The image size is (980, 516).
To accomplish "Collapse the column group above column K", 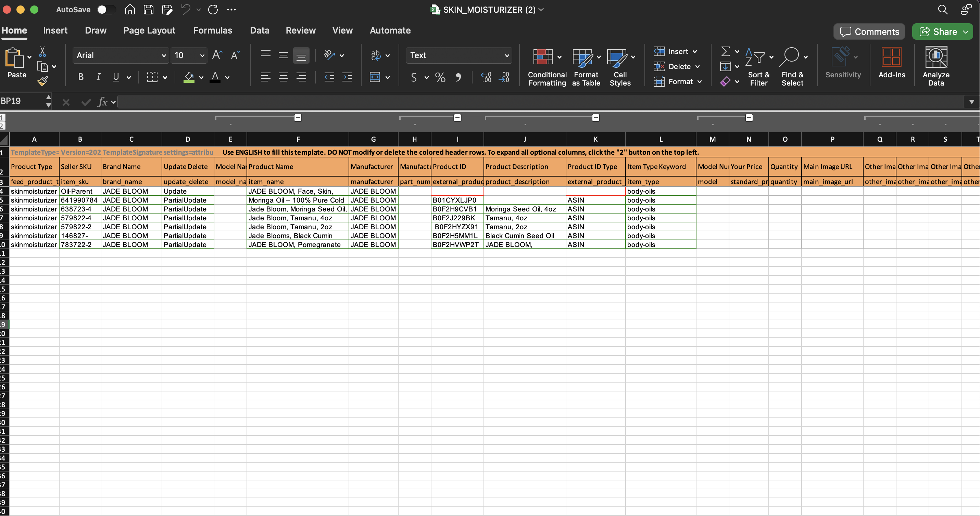I will tap(596, 118).
